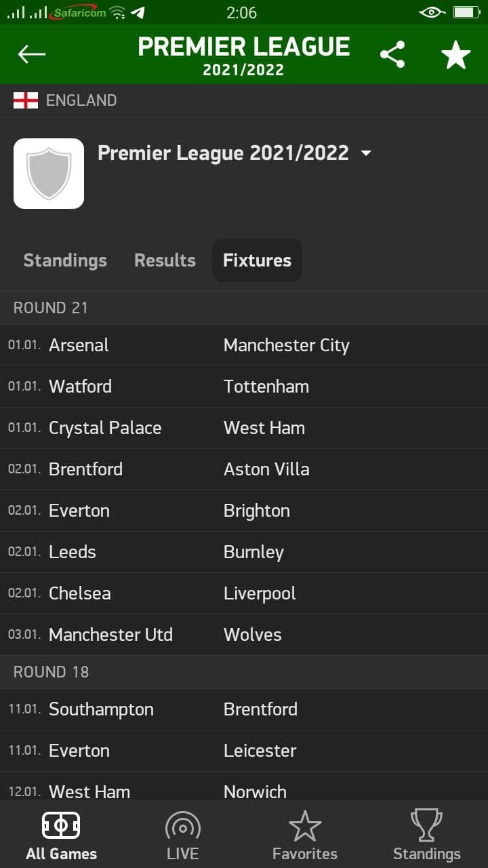This screenshot has height=868, width=488.
Task: Select the Fixtures tab
Action: click(257, 260)
